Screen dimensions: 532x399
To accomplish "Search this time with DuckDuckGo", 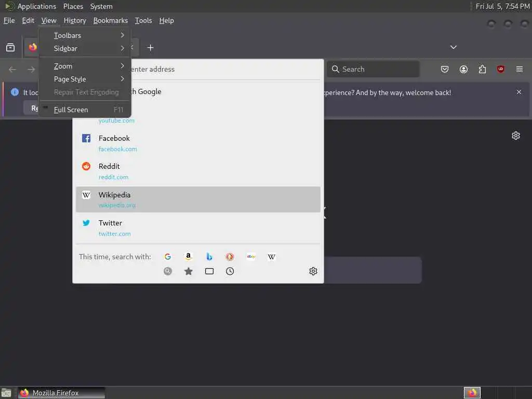I will [230, 257].
